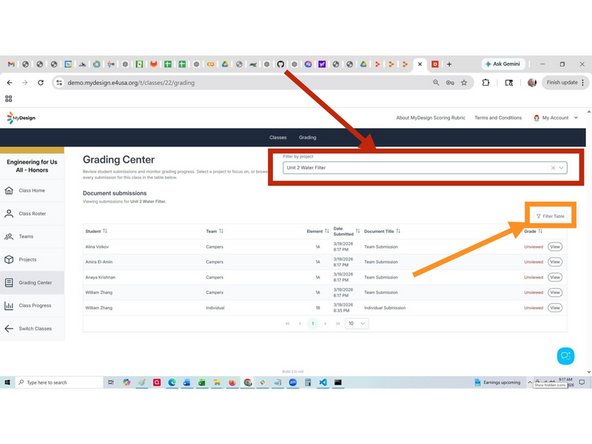Open the bookmarks apps grid icon

pos(9,99)
